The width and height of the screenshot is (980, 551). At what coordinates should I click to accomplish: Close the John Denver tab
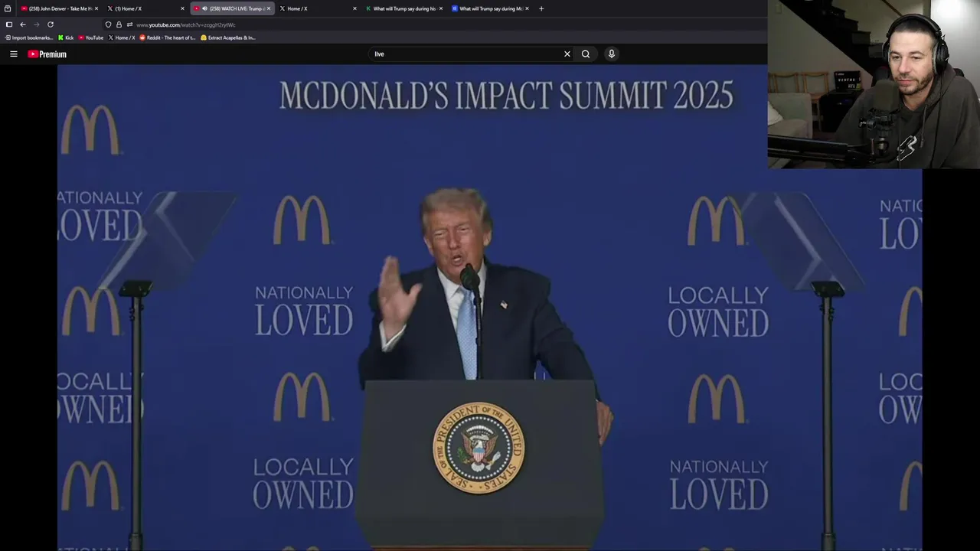(96, 8)
